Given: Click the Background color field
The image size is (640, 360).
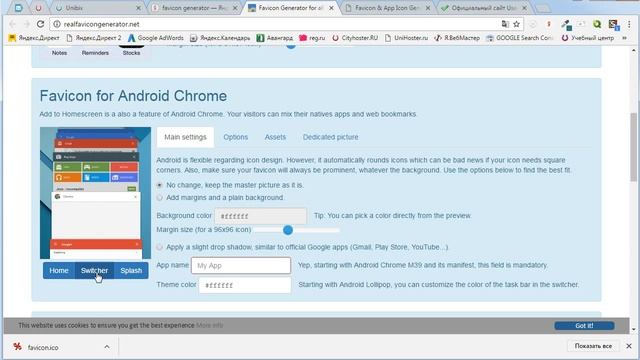Looking at the screenshot, I should click(260, 216).
